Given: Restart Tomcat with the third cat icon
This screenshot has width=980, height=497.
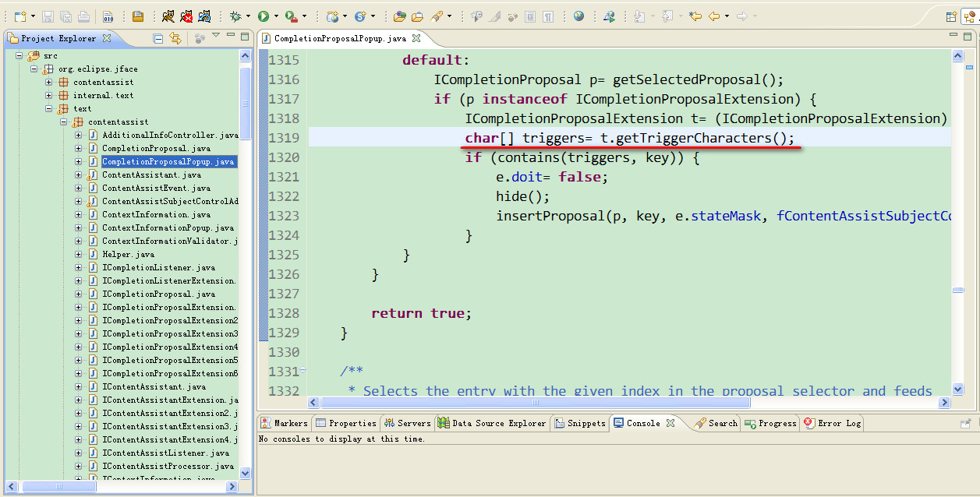Looking at the screenshot, I should coord(204,16).
